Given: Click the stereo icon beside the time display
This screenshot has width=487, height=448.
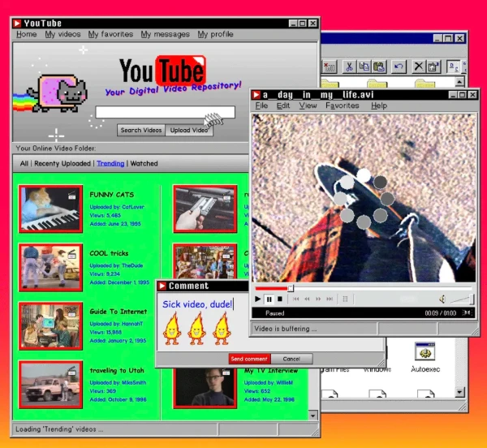Looking at the screenshot, I should pos(467,312).
